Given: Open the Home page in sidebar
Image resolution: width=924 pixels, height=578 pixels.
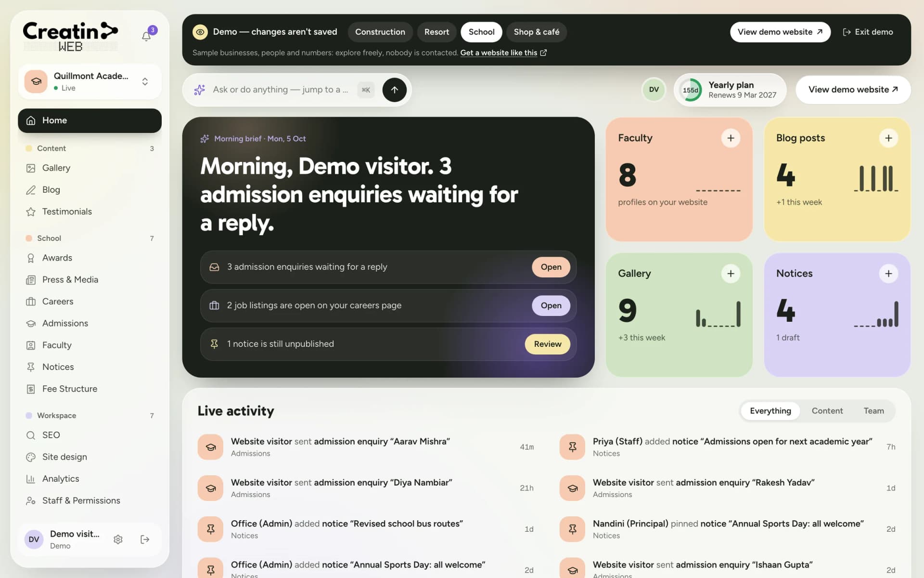Looking at the screenshot, I should tap(90, 120).
